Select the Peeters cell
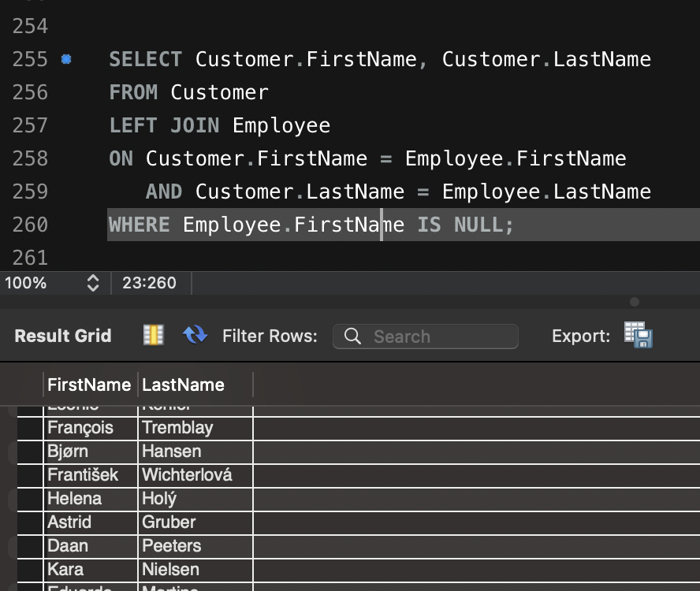The height and width of the screenshot is (591, 700). (195, 546)
